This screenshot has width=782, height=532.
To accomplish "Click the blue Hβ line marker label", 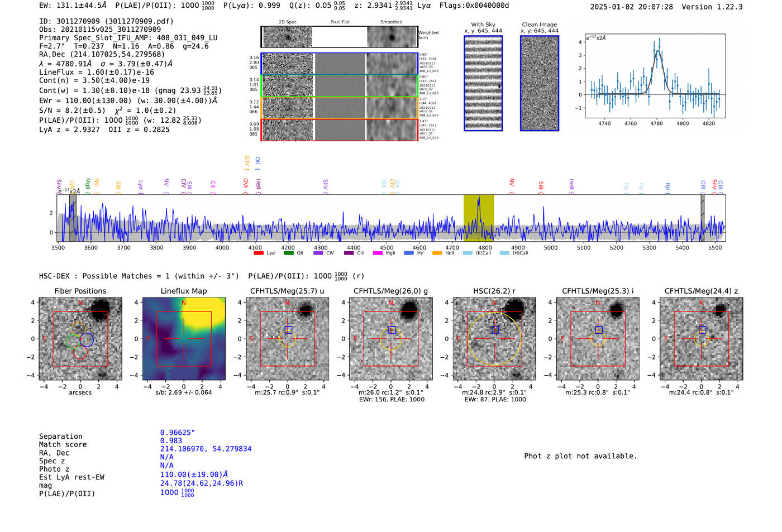I will coord(667,188).
